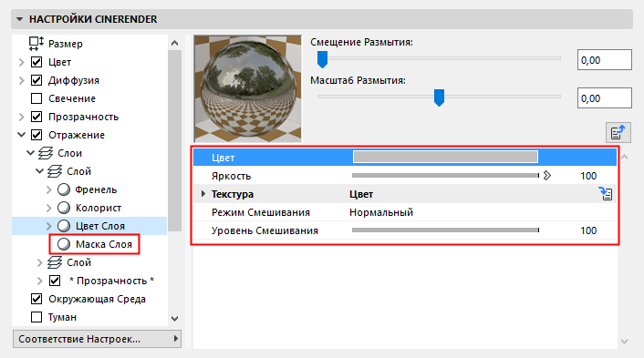This screenshot has height=358, width=644.
Task: Toggle the Диффузия channel checkbox
Action: coord(36,80)
